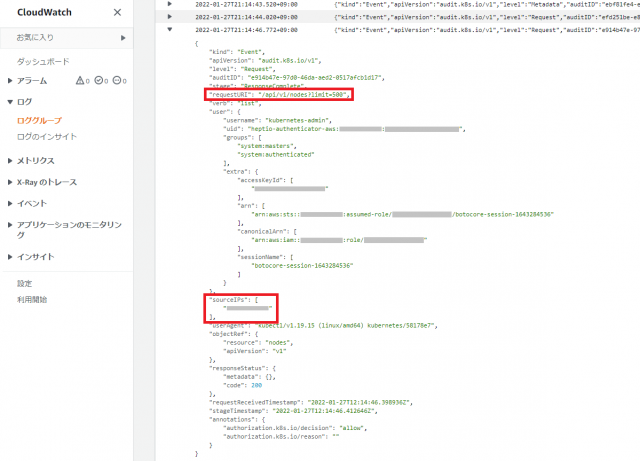Viewport: 640px width, 461px height.
Task: Click the OK checkmark alarm count icon
Action: [101, 81]
